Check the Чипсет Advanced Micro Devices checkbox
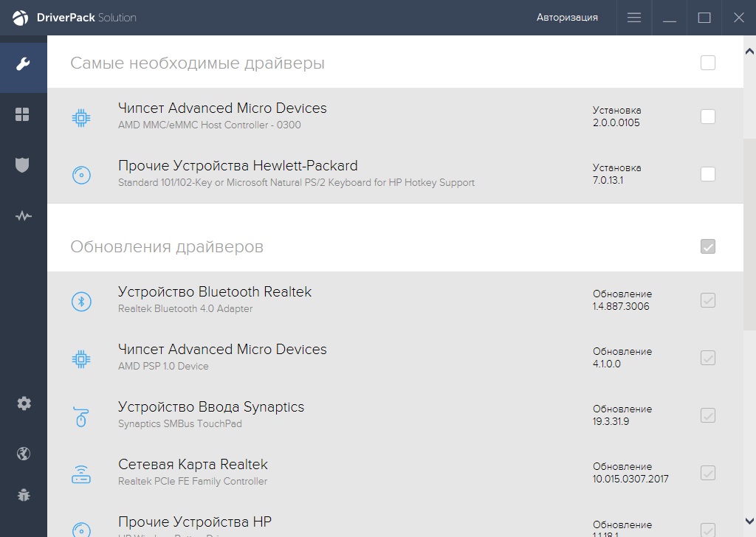Viewport: 756px width, 537px height. coord(708,116)
